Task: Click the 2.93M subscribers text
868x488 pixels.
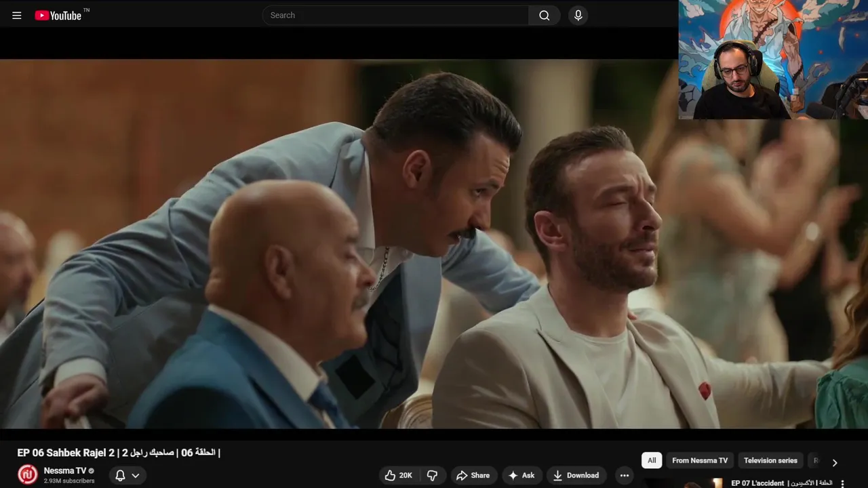Action: click(x=69, y=481)
